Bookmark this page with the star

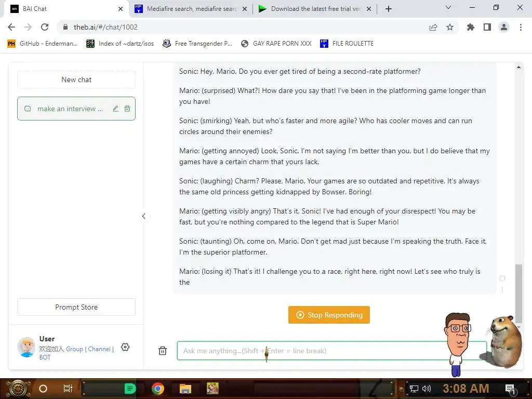(x=450, y=27)
